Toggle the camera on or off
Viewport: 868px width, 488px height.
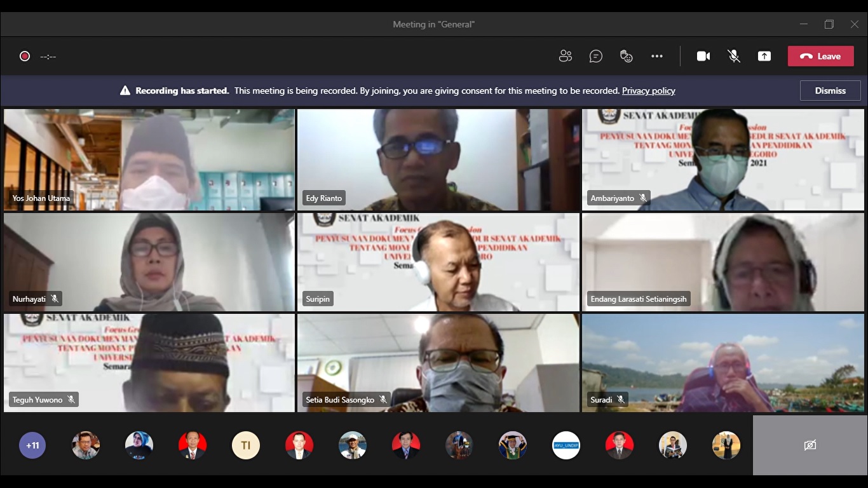[x=703, y=56]
